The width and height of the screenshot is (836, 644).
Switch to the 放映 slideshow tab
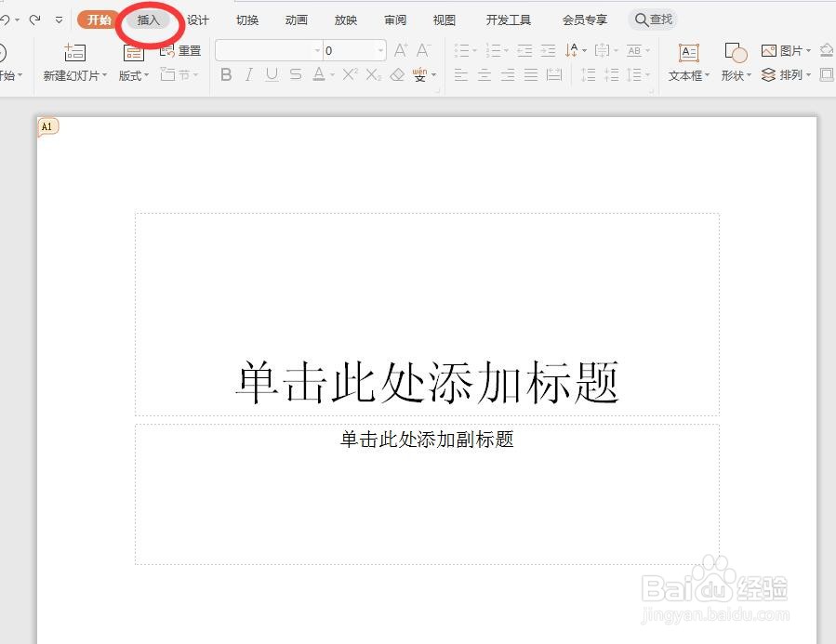345,19
